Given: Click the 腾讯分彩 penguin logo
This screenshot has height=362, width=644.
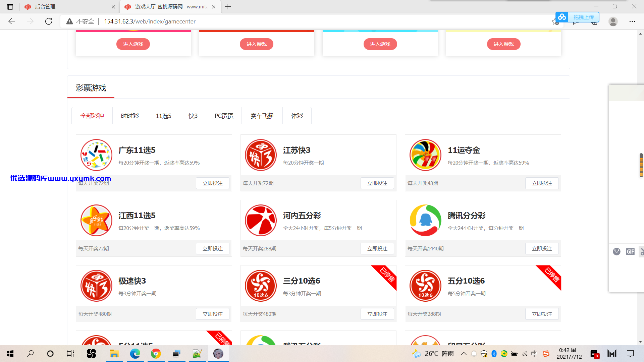Looking at the screenshot, I should [x=425, y=221].
